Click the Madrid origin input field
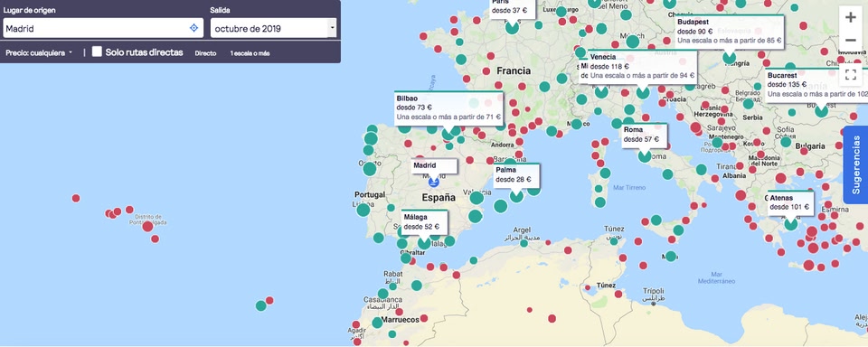Image resolution: width=868 pixels, height=347 pixels. click(x=103, y=28)
